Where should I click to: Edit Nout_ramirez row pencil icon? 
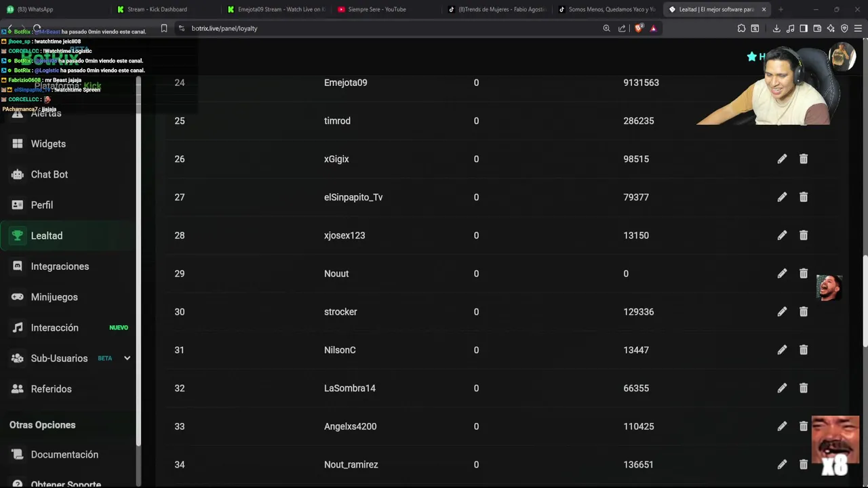(x=782, y=464)
